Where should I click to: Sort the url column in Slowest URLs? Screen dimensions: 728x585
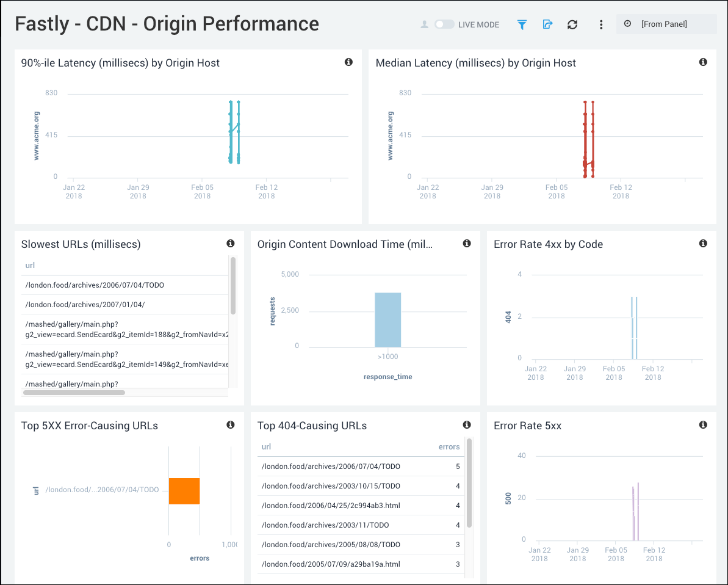pos(30,265)
